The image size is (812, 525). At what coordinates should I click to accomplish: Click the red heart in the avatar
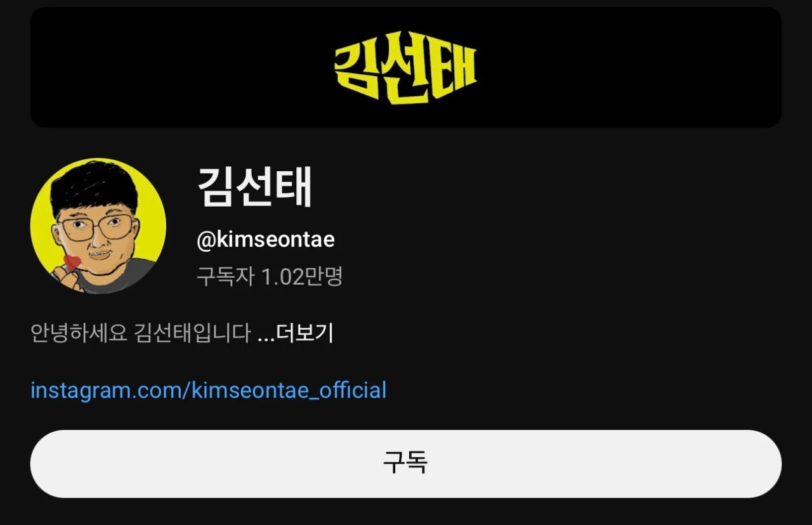(73, 262)
